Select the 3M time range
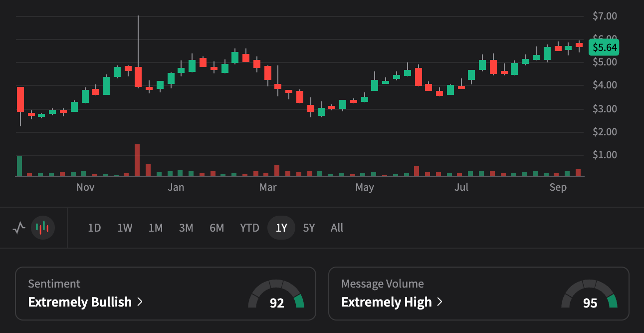This screenshot has height=333, width=644. (x=186, y=228)
